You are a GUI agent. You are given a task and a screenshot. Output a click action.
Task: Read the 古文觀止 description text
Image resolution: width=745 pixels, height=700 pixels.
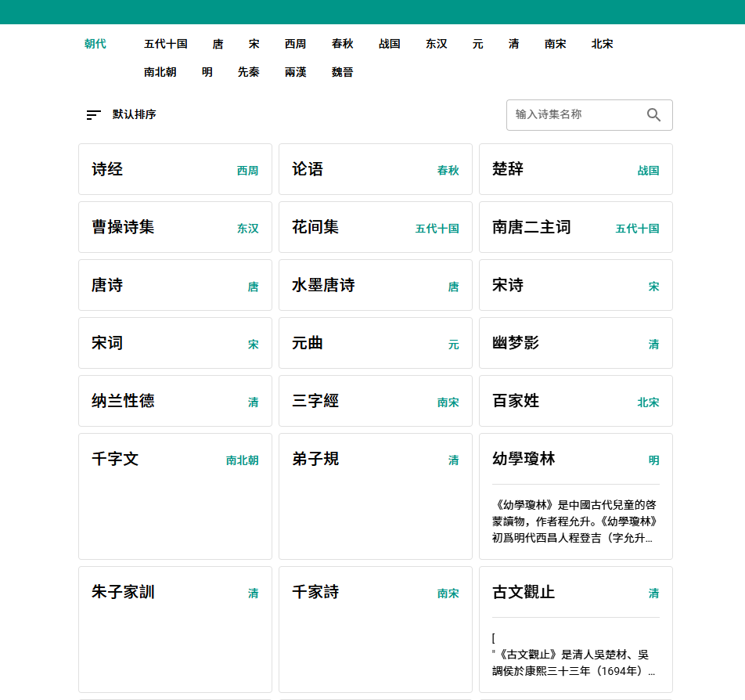(574, 655)
